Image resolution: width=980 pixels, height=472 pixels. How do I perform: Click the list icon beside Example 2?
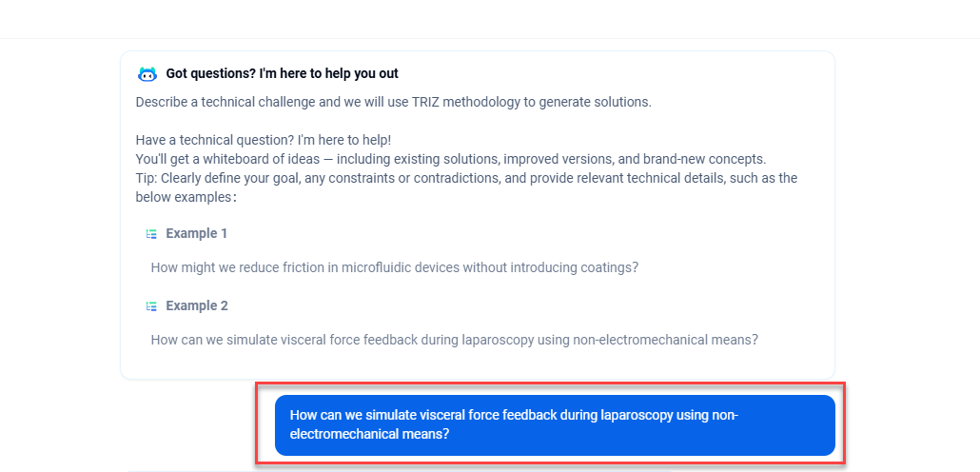point(151,305)
